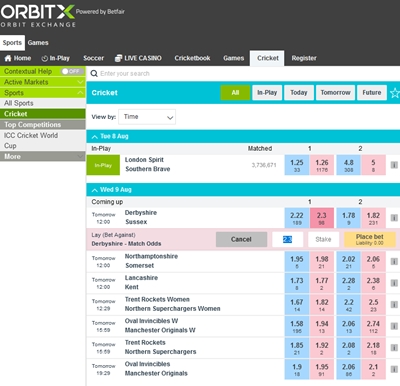Lay London Spirit at 1.26
The image size is (400, 386).
pos(322,165)
